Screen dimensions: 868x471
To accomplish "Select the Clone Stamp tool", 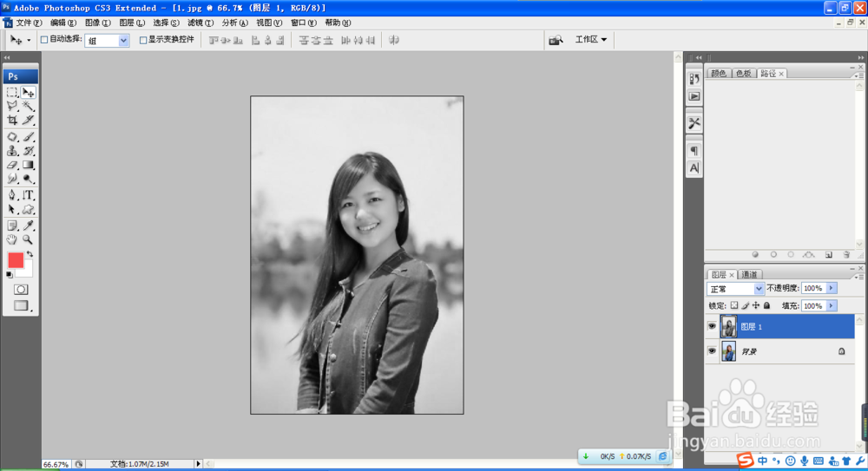I will pyautogui.click(x=12, y=151).
